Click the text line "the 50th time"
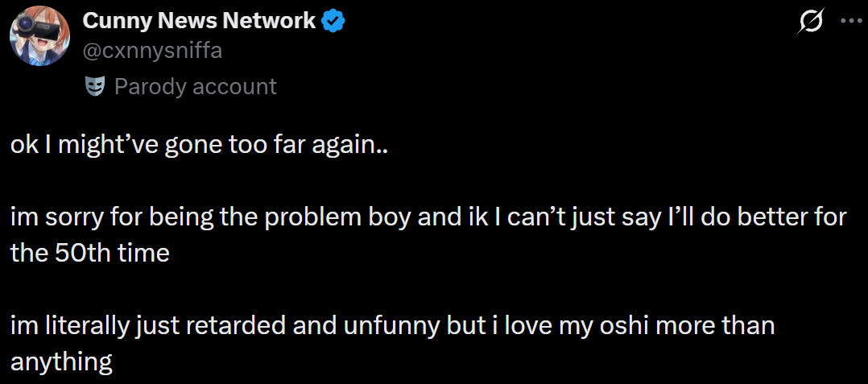This screenshot has height=384, width=868. tap(90, 254)
